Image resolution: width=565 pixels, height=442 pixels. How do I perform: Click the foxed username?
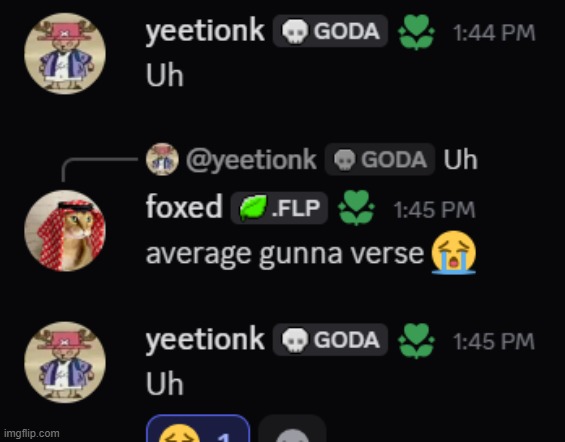tap(184, 206)
